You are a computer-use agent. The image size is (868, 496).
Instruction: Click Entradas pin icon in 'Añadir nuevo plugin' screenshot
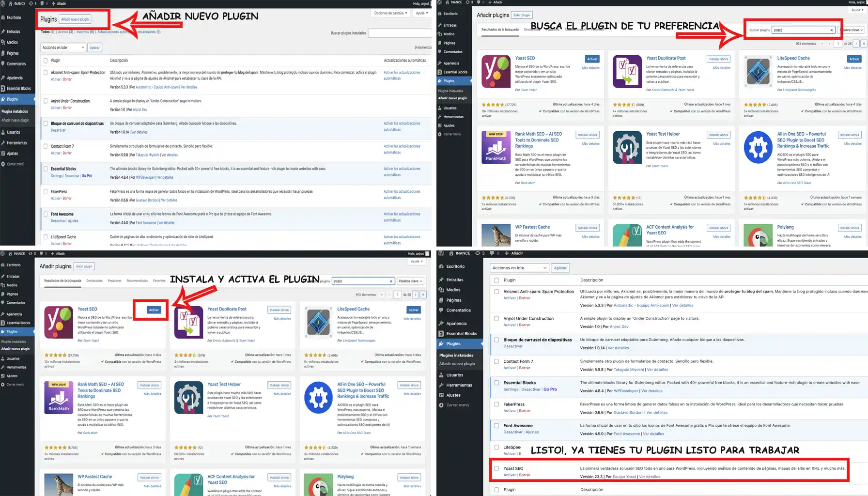(3, 31)
